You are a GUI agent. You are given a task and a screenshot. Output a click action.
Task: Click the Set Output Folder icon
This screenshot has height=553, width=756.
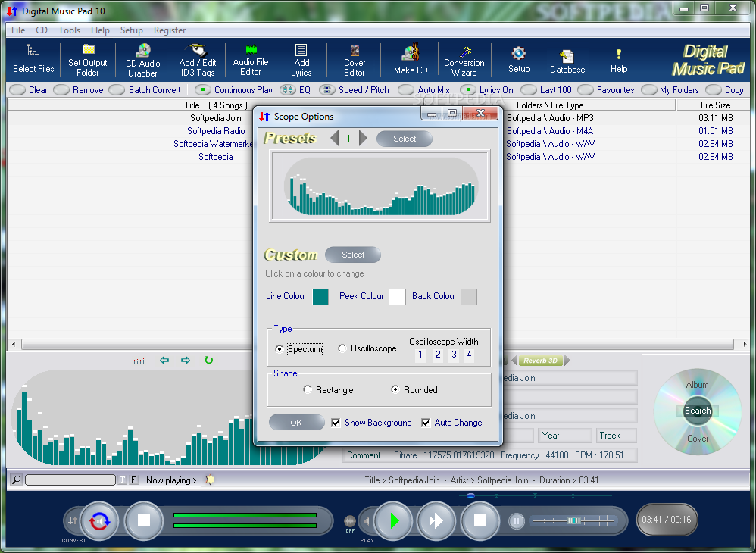tap(88, 49)
